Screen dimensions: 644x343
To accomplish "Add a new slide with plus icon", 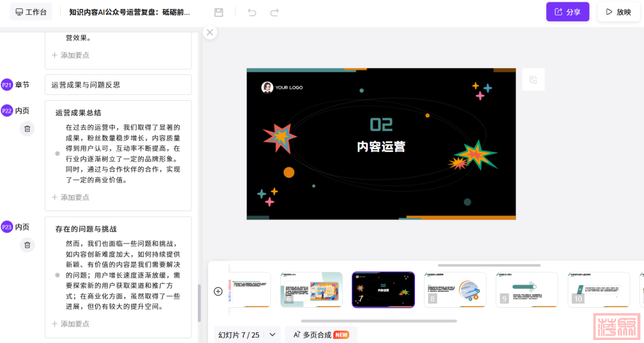I will pos(218,291).
